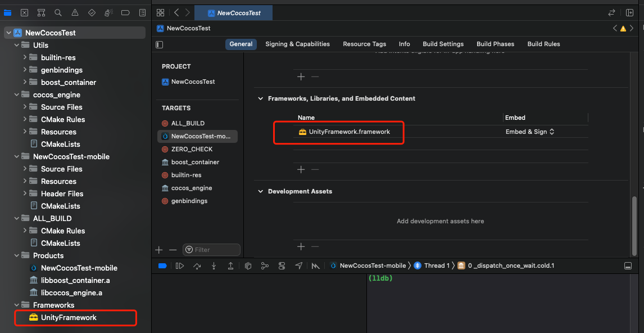The height and width of the screenshot is (333, 644).
Task: Open the Breakpoint navigator icon
Action: [x=126, y=13]
